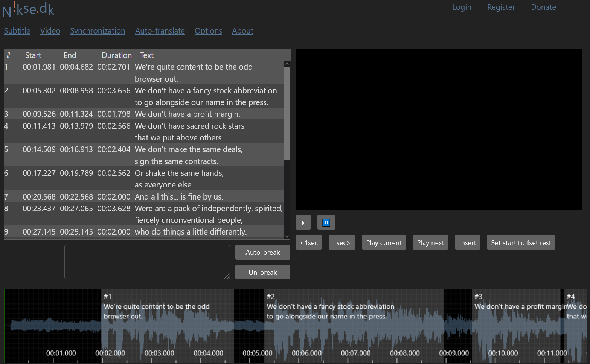590x364 pixels.
Task: Click the play video button
Action: [303, 222]
